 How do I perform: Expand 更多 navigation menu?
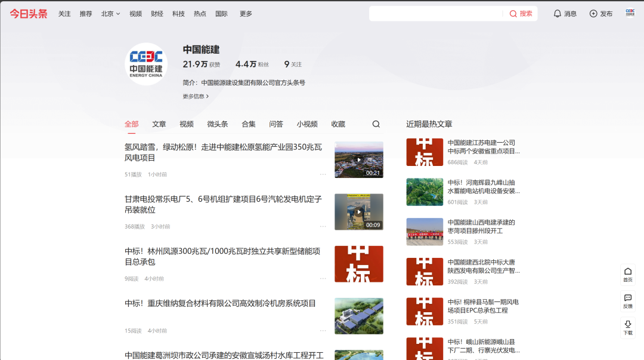click(246, 14)
